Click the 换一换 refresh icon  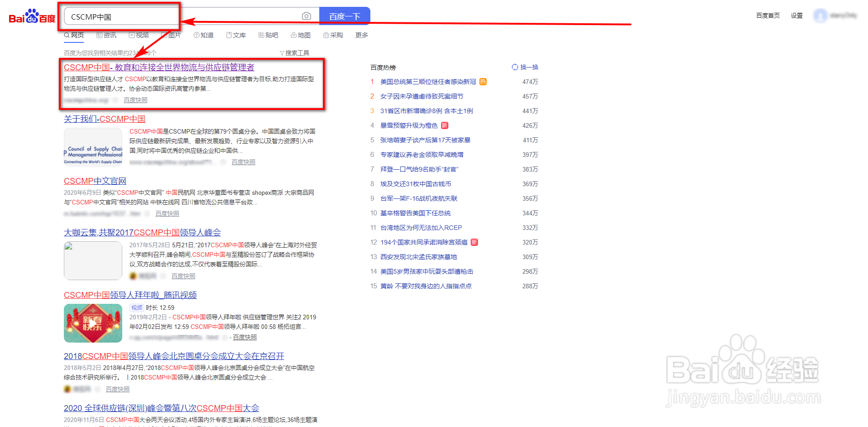tap(515, 67)
